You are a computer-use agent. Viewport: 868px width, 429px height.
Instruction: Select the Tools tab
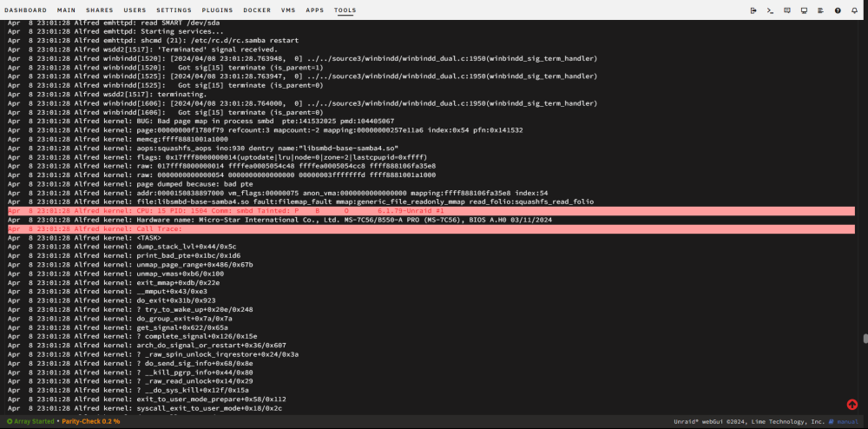pyautogui.click(x=345, y=10)
